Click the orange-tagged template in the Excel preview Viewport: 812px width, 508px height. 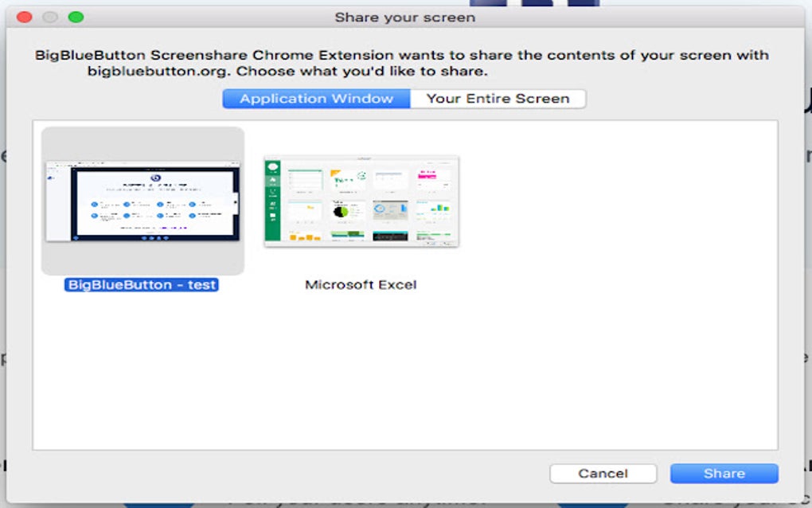point(301,235)
